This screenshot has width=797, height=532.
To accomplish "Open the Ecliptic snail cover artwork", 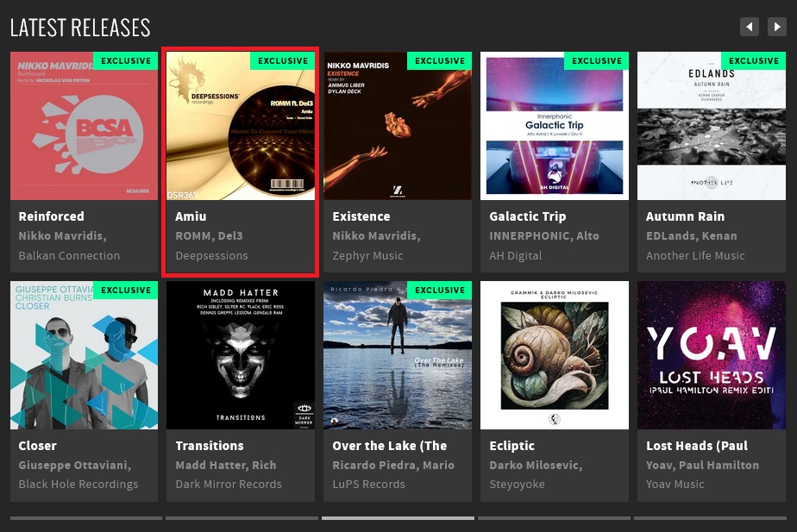I will [x=555, y=355].
